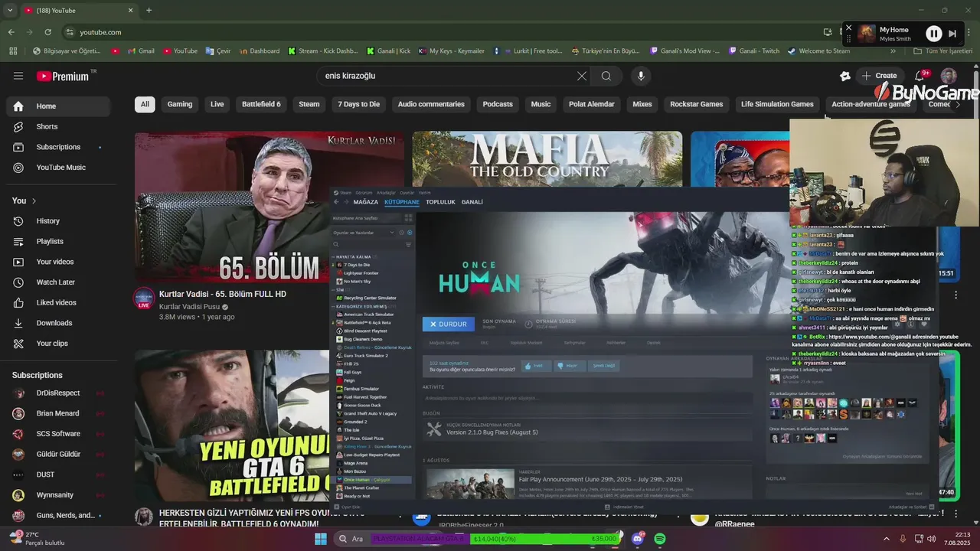Switch to the TOPLULUK tab in Steam
The height and width of the screenshot is (551, 980).
pos(440,202)
